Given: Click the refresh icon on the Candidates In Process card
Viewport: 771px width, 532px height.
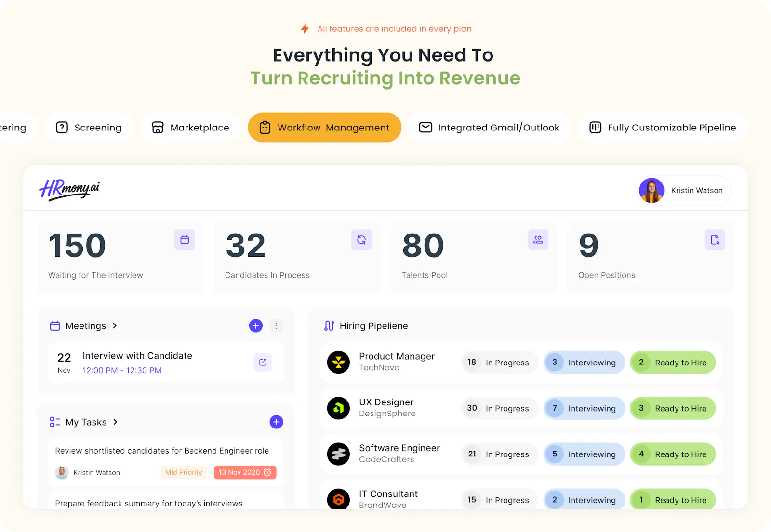Looking at the screenshot, I should [361, 240].
